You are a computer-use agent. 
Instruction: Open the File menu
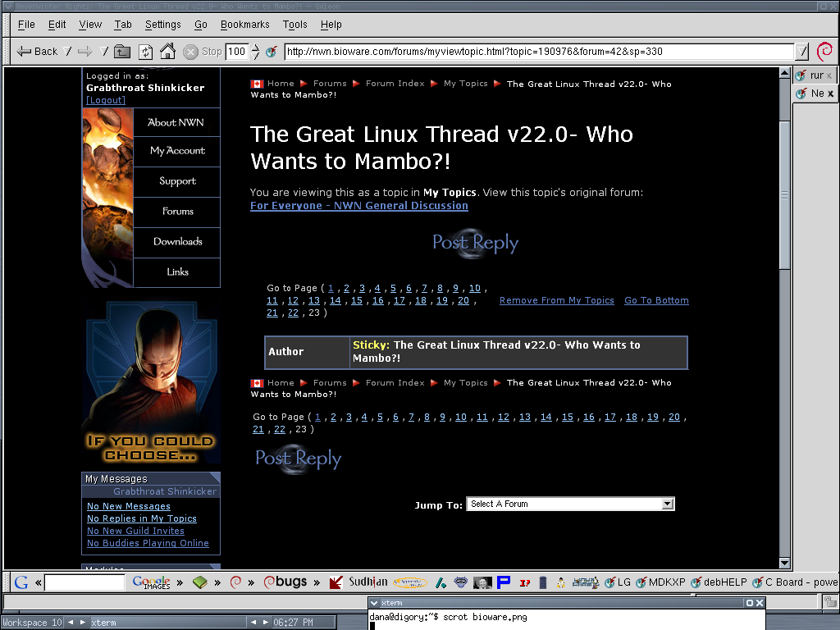coord(26,25)
